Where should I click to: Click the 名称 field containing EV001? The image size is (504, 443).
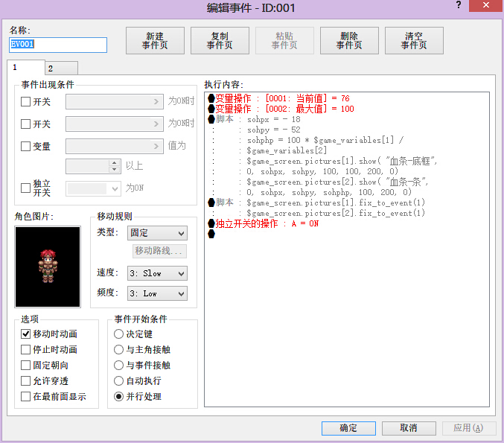(58, 45)
